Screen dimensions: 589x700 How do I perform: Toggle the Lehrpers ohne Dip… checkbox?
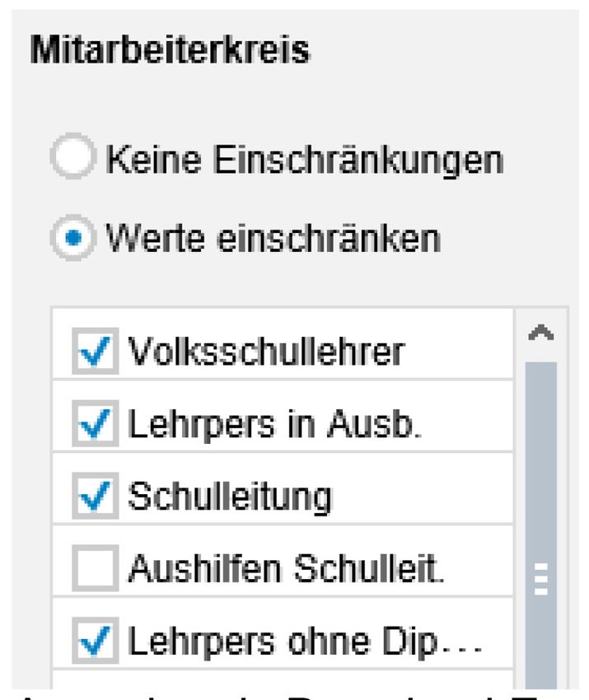95,642
